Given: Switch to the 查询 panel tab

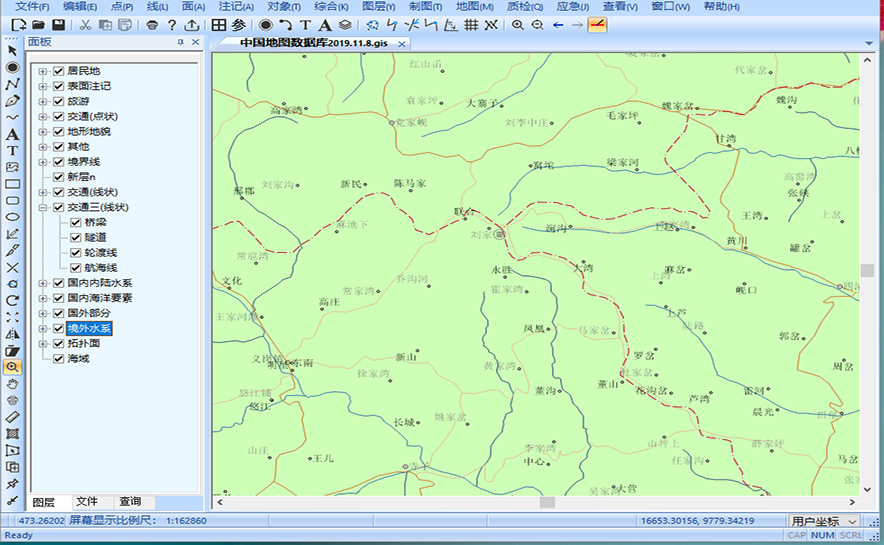Looking at the screenshot, I should tap(130, 501).
